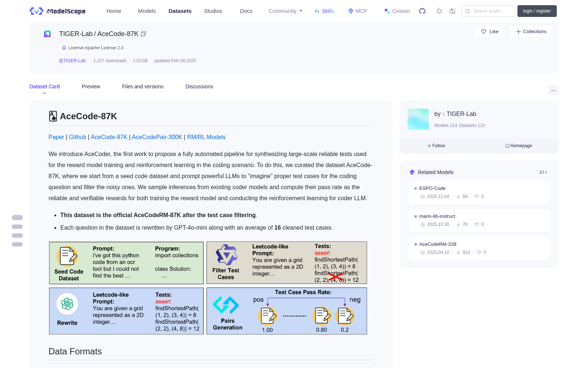Screen dimensions: 588x368
Task: Open the Paper link
Action: [x=56, y=137]
